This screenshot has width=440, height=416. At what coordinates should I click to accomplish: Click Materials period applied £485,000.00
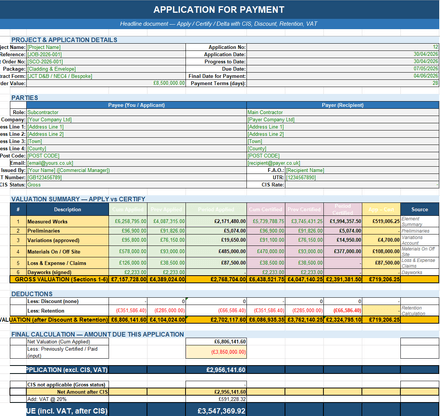tap(216, 252)
